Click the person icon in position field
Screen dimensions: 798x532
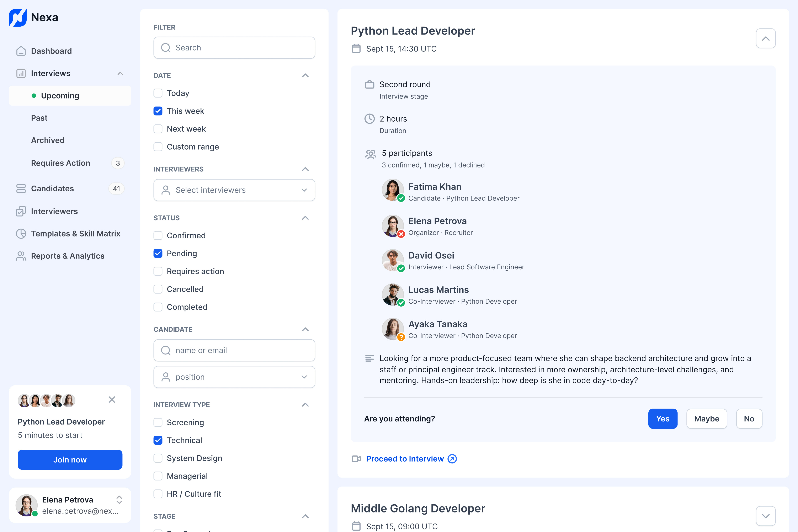tap(166, 377)
